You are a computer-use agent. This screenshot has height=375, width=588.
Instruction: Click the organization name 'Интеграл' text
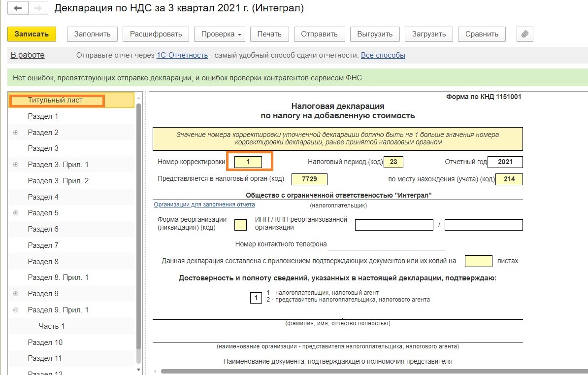pyautogui.click(x=339, y=195)
